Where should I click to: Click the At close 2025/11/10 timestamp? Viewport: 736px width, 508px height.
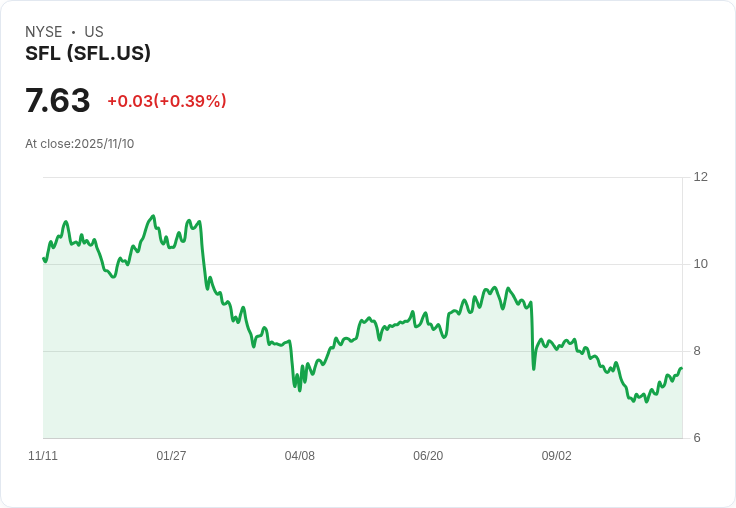coord(80,144)
